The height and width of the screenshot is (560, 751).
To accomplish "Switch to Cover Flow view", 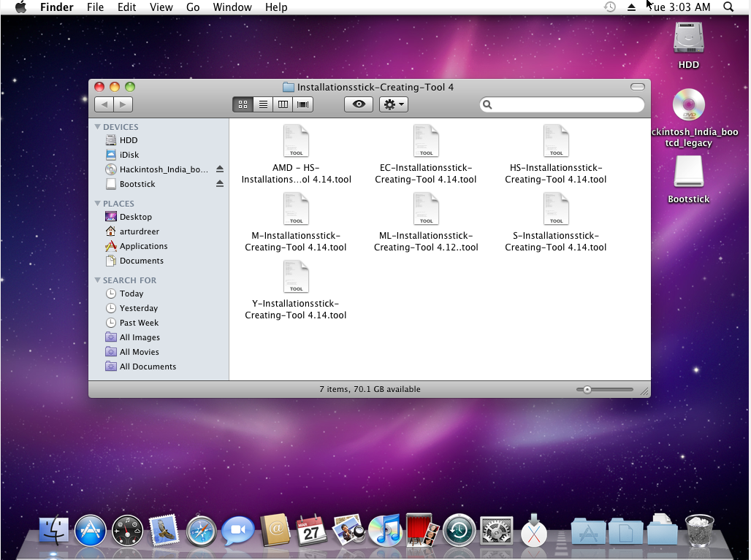I will point(302,104).
